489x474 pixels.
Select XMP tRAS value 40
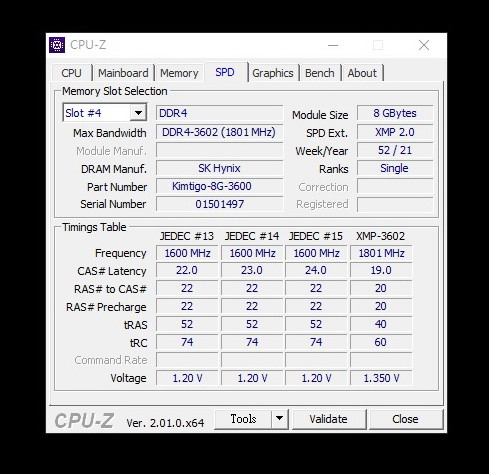381,324
